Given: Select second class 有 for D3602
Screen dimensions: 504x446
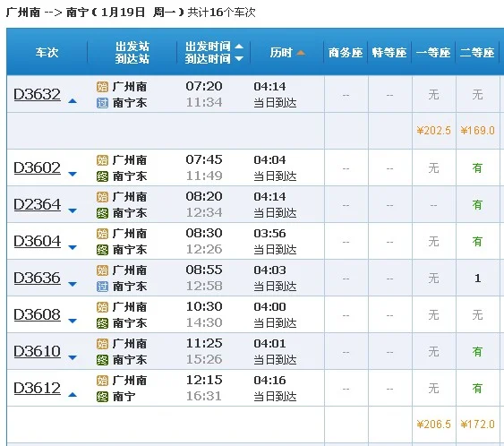Looking at the screenshot, I should coord(477,167).
